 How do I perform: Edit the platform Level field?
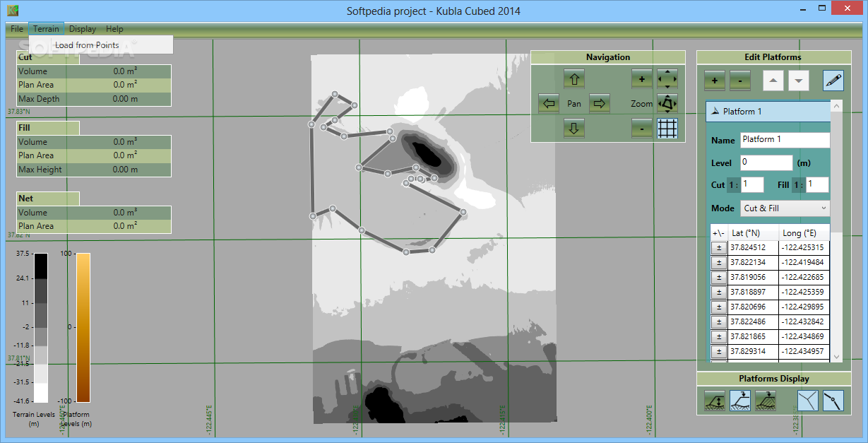click(766, 163)
